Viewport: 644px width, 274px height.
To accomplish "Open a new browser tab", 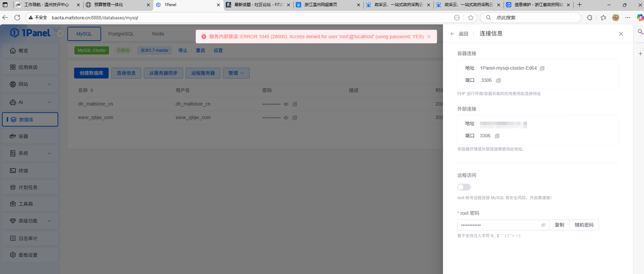I will click(x=579, y=5).
